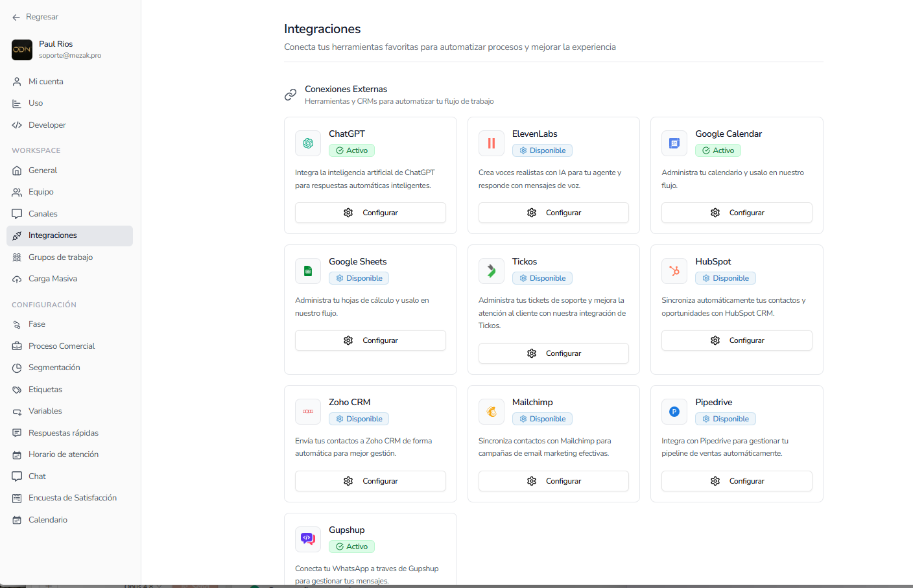Open Canales page
Screen dimensions: 913x588
[70, 214]
